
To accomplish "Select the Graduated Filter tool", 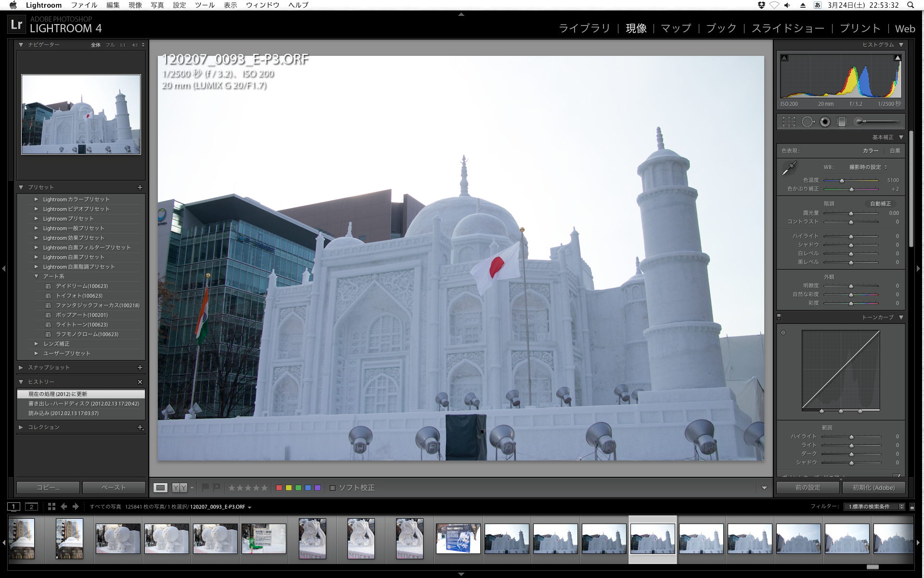I will (842, 122).
